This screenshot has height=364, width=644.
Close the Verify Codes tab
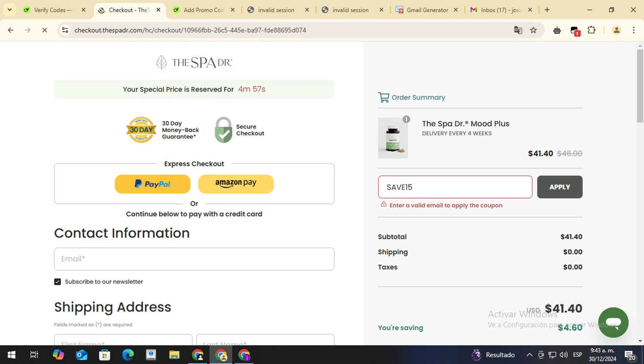(x=84, y=10)
